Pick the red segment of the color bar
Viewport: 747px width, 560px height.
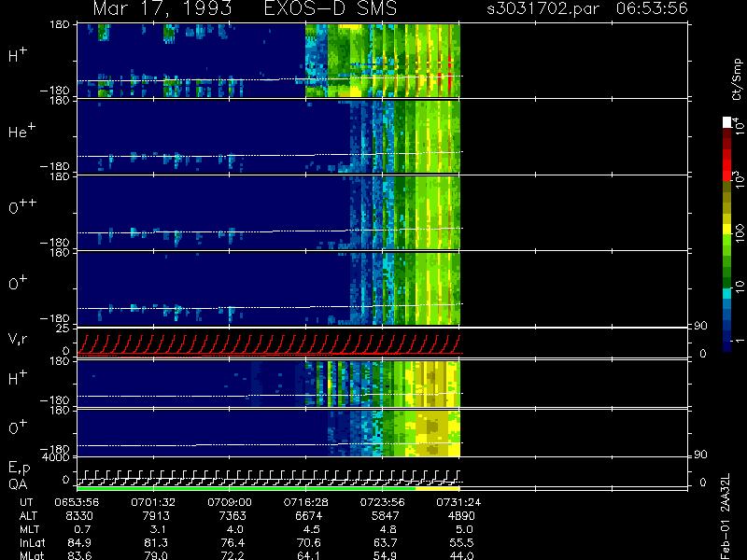pos(727,164)
